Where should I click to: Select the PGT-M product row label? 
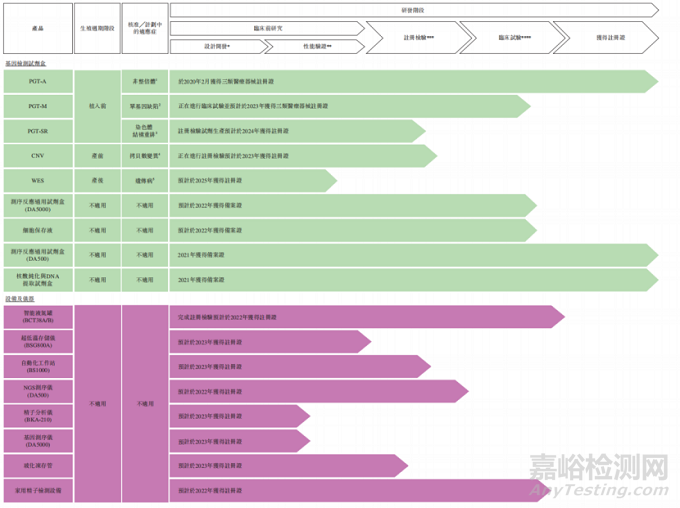tap(38, 106)
